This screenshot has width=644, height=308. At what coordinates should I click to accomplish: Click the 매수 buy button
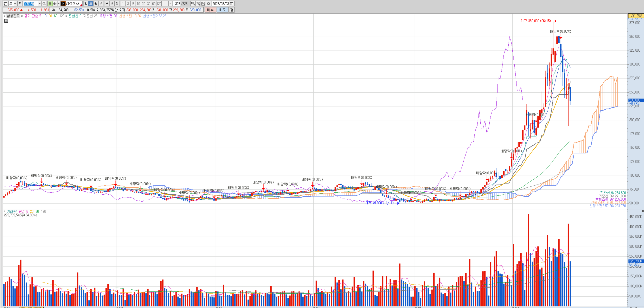click(x=211, y=10)
